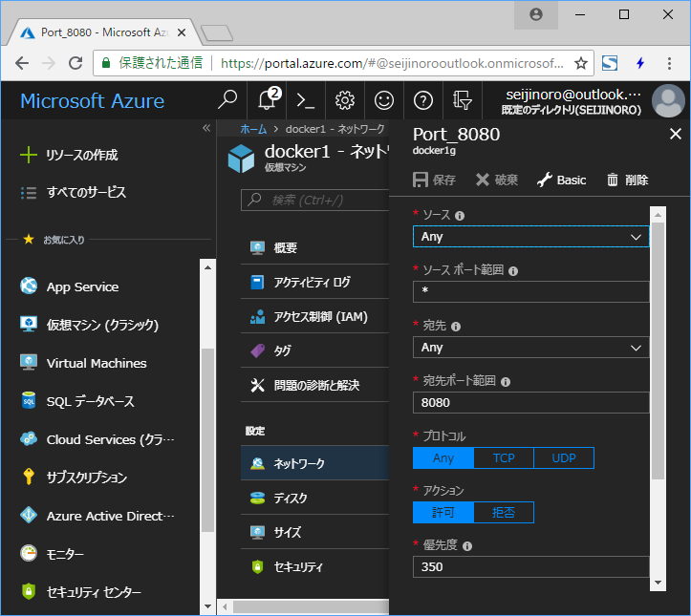Select Any protocol option
This screenshot has height=616, width=691.
tap(443, 457)
